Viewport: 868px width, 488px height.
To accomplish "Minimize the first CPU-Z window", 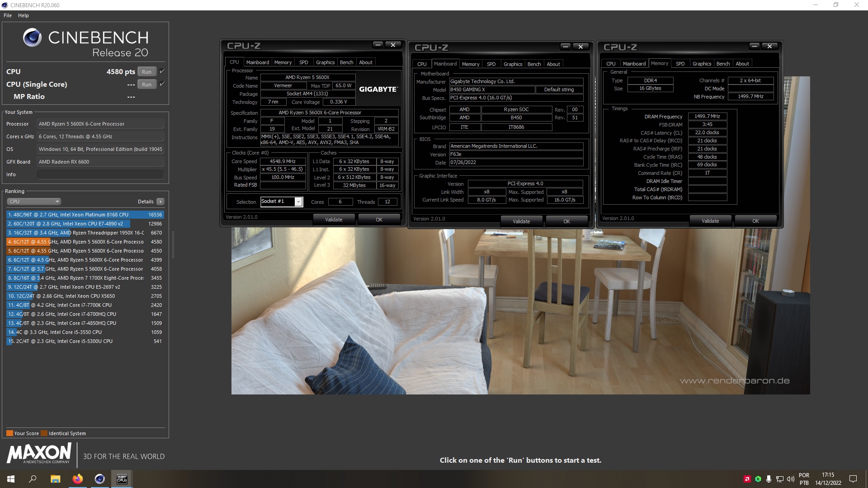I will 378,45.
